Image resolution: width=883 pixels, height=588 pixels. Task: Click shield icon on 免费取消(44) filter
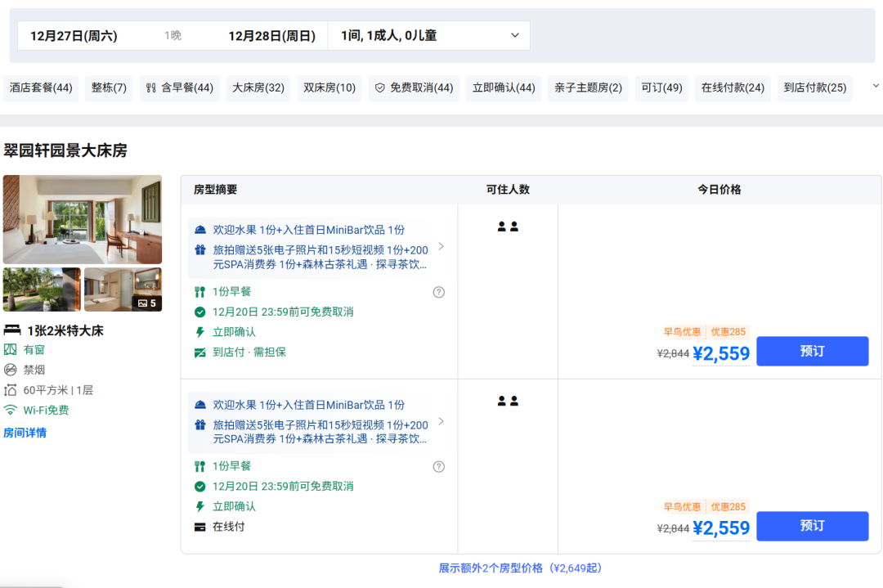click(380, 88)
